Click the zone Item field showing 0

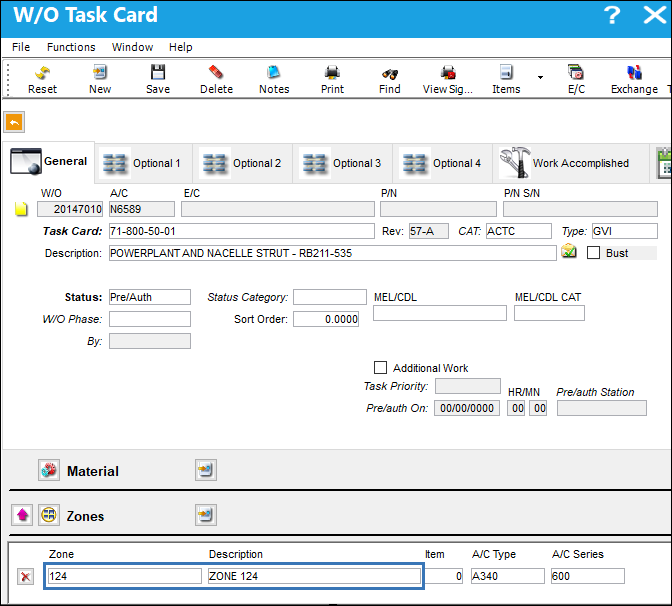point(444,576)
